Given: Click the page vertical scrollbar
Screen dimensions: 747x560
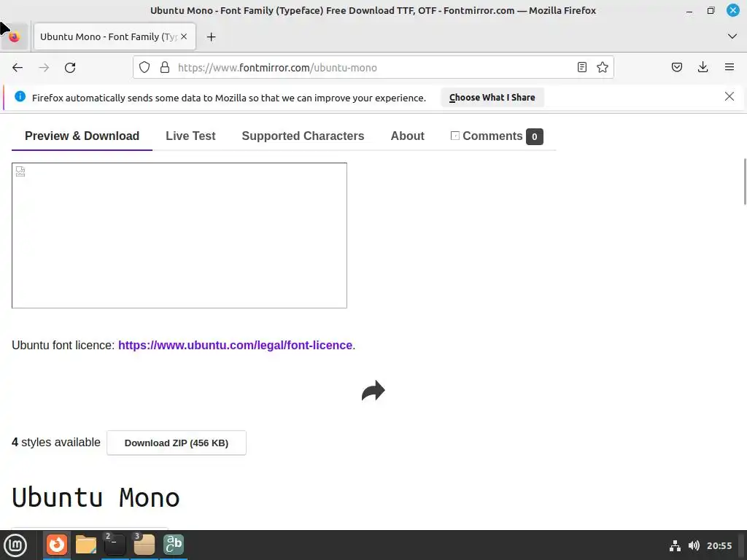Looking at the screenshot, I should click(745, 182).
